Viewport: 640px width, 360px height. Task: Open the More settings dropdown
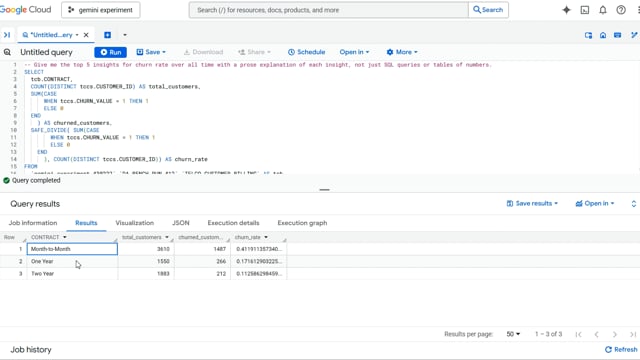[x=402, y=52]
